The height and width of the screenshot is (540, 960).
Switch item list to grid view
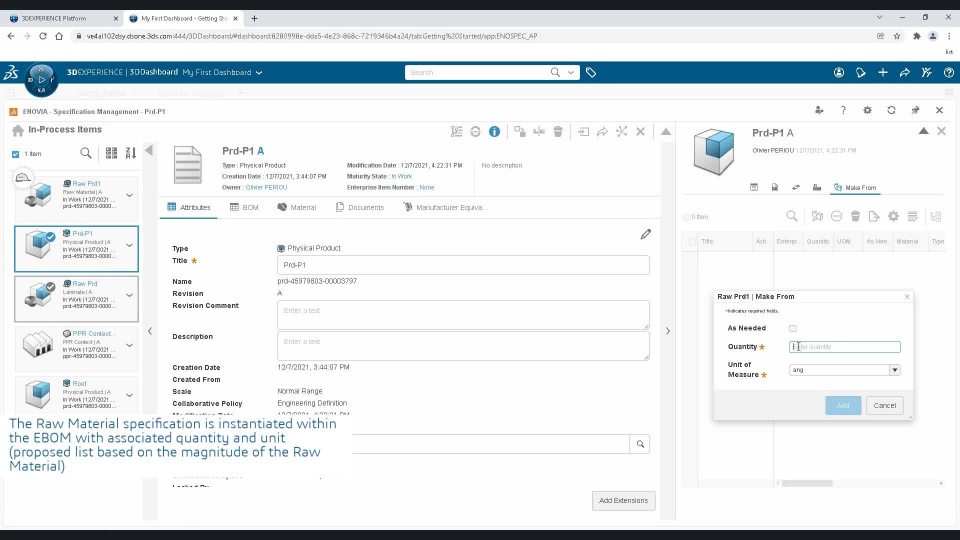111,153
